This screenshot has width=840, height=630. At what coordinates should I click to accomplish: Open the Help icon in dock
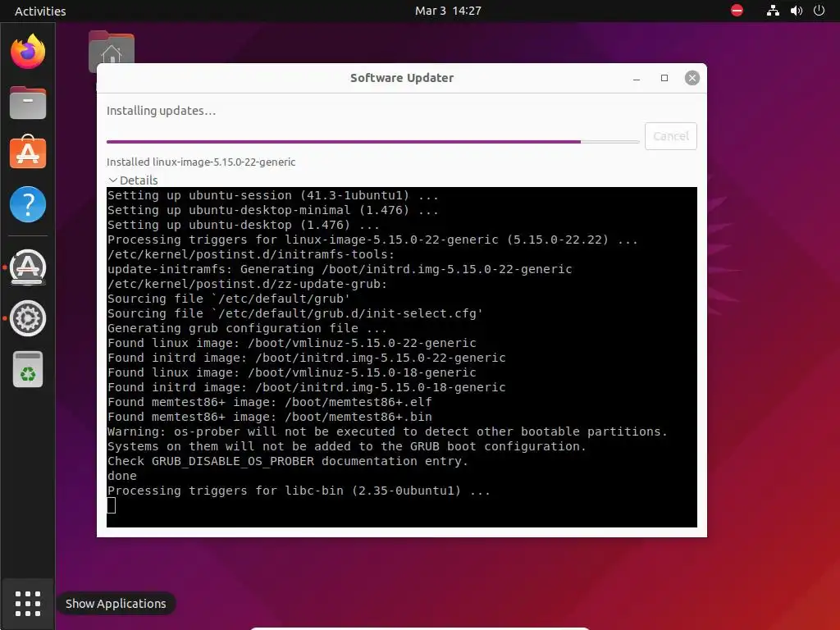28,204
